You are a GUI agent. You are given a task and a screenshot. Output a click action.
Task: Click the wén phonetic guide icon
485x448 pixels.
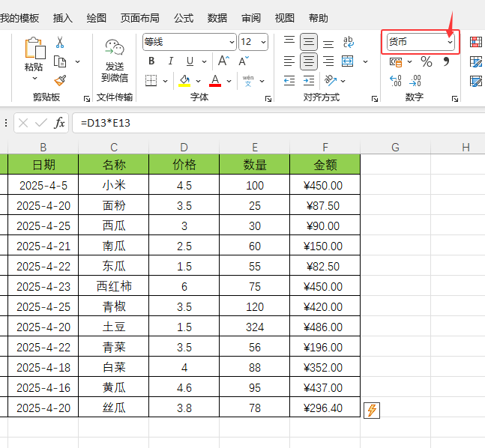click(x=248, y=81)
